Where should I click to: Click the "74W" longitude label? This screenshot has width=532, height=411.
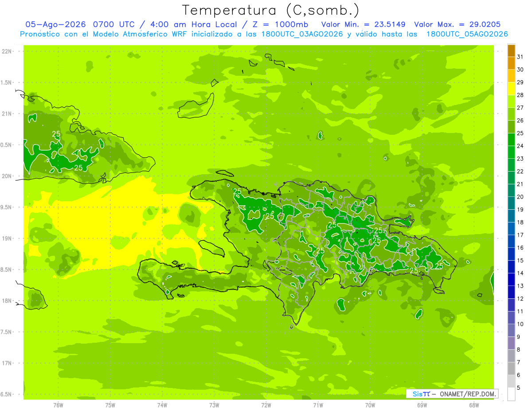[x=162, y=405]
